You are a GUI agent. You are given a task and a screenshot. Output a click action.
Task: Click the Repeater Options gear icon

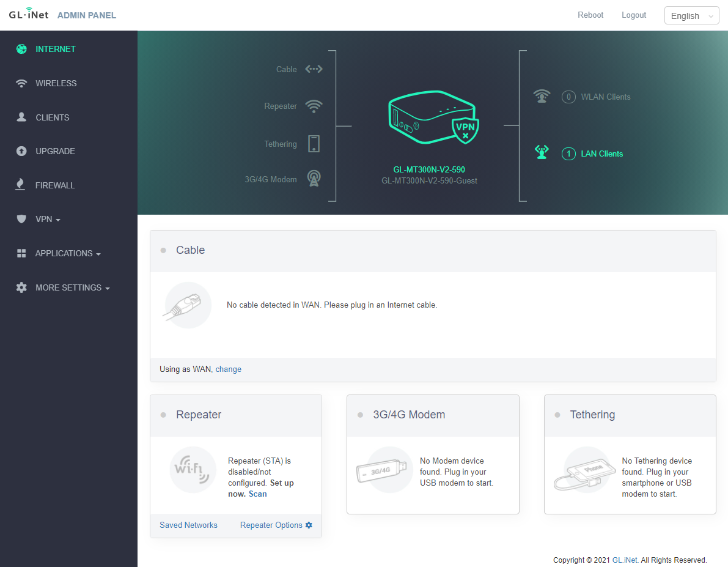coord(309,525)
